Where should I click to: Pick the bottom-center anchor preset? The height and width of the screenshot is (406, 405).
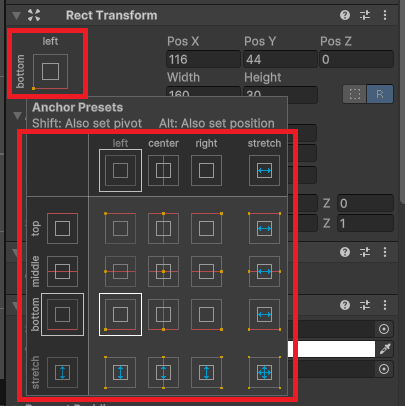(x=163, y=315)
